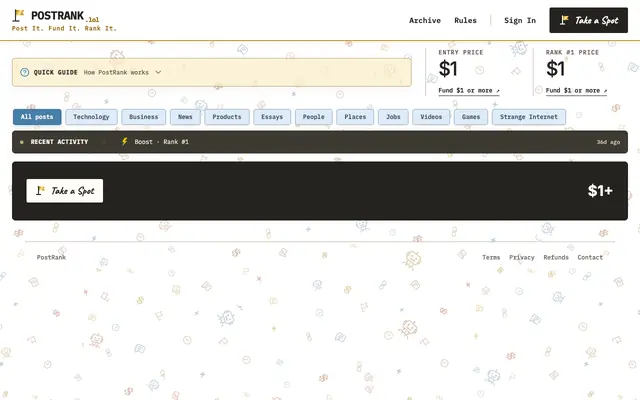Select the People category
The image size is (640, 400).
[x=313, y=117]
